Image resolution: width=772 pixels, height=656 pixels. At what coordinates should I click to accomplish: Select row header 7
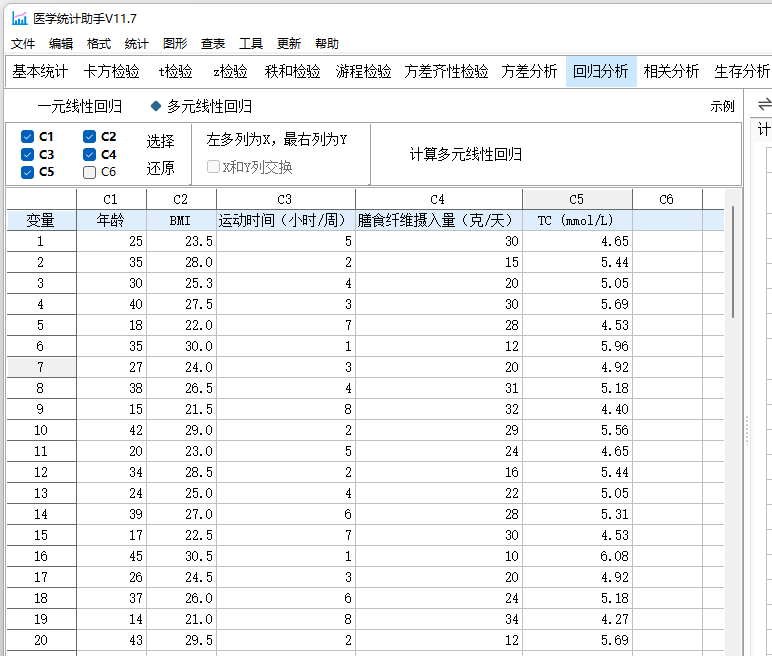41,367
